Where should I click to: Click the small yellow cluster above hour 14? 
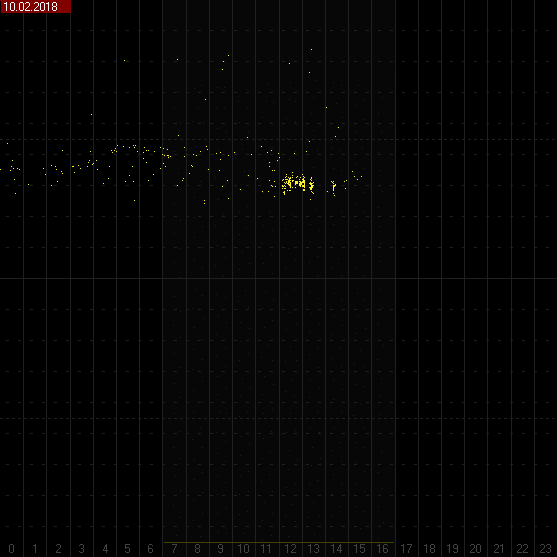[x=334, y=188]
